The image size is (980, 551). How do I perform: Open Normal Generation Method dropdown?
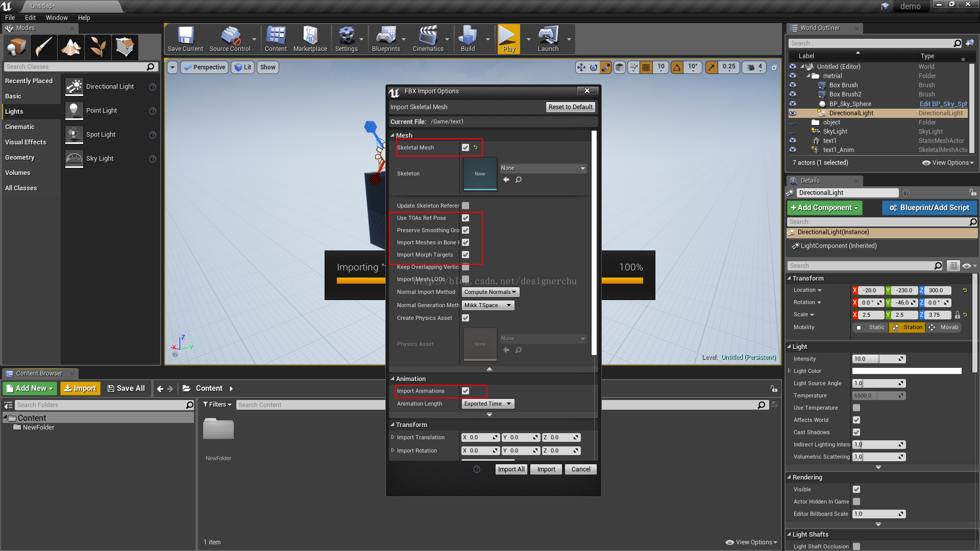[x=488, y=306]
